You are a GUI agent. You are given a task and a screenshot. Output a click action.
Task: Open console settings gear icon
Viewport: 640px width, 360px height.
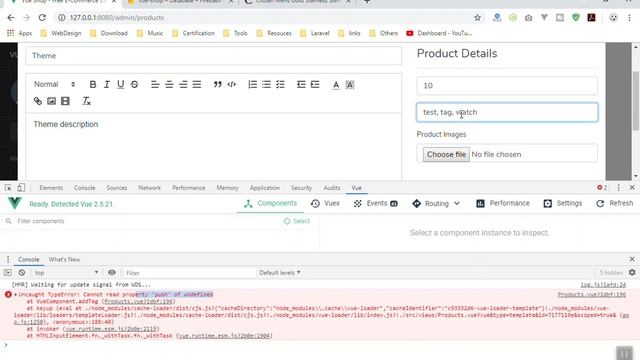click(x=632, y=272)
